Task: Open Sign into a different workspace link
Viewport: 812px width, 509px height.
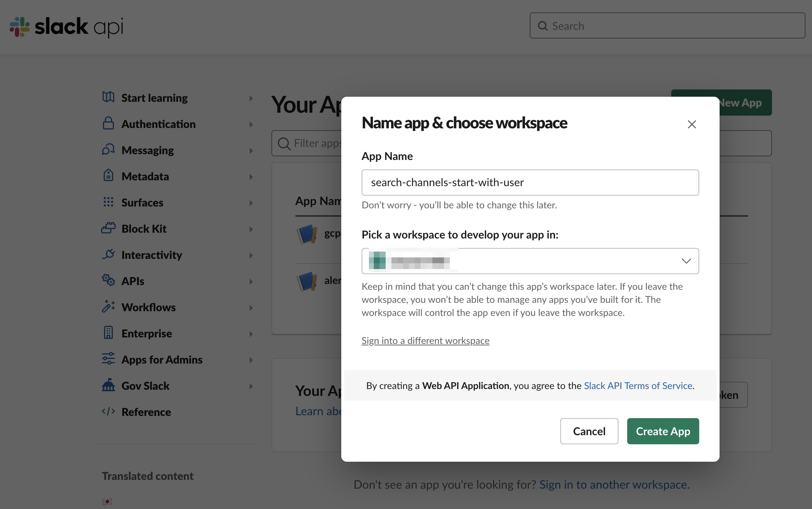Action: click(x=425, y=341)
